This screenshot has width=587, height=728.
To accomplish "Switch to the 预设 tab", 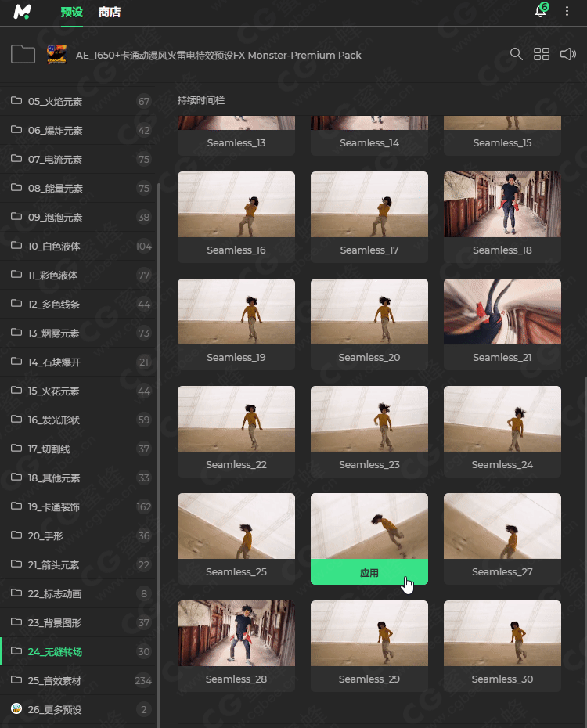I will click(x=72, y=12).
